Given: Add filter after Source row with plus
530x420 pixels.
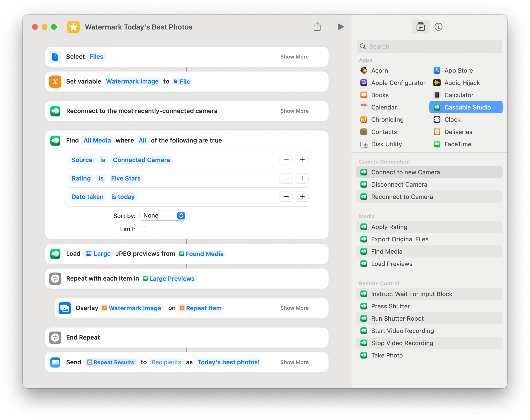Looking at the screenshot, I should coord(302,160).
